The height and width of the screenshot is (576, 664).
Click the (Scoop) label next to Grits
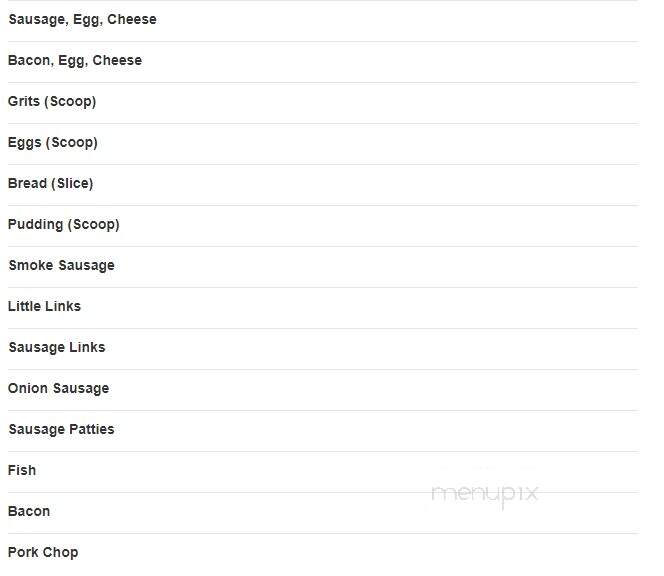tap(70, 102)
